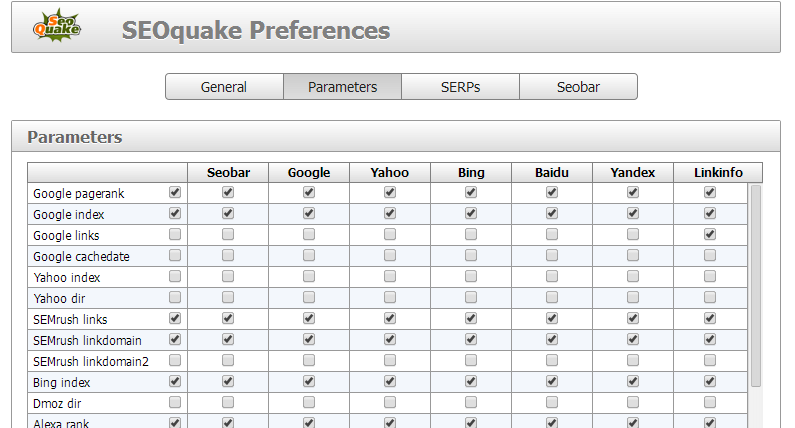Uncheck Google index under Seobar column
The image size is (795, 428).
coord(228,214)
